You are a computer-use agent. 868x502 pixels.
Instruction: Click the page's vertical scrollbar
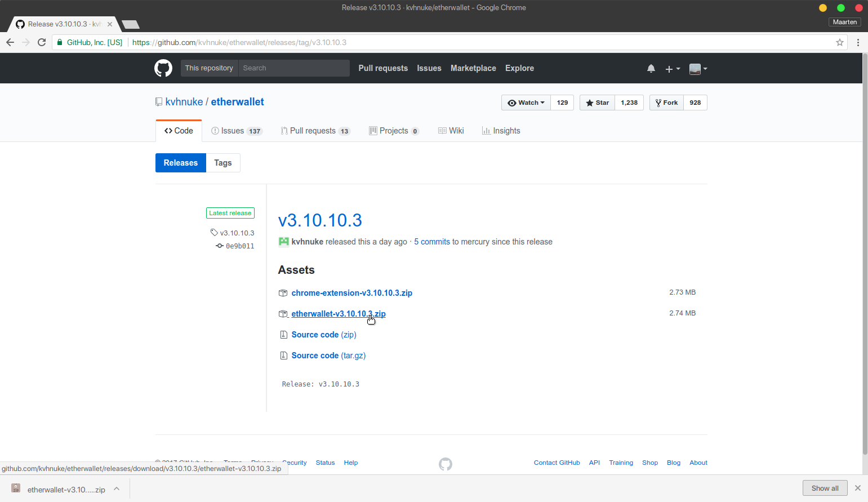(x=865, y=254)
